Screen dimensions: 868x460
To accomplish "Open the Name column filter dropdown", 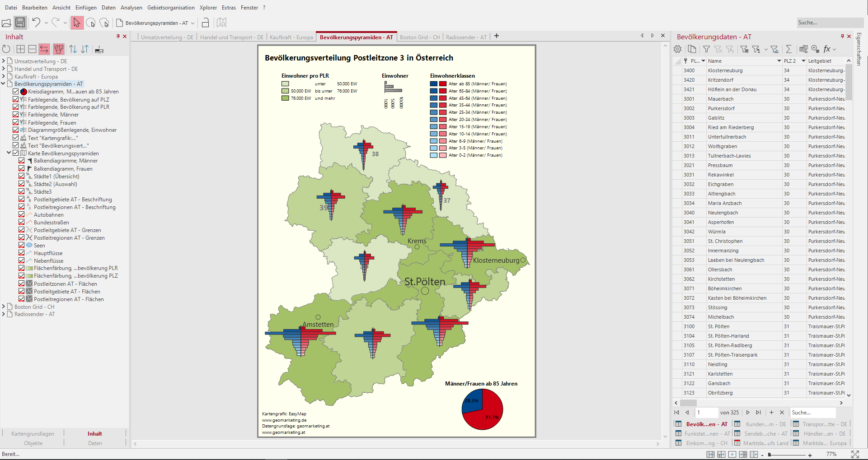I will 779,61.
